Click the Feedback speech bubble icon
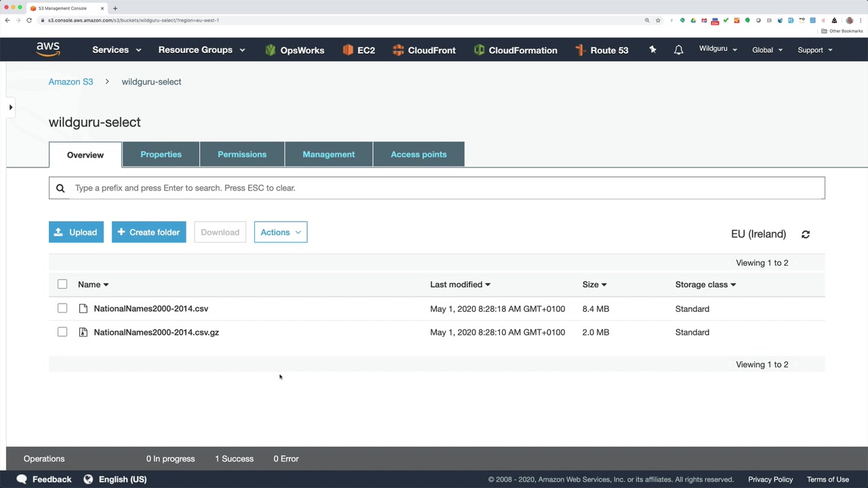This screenshot has height=488, width=868. click(x=22, y=479)
